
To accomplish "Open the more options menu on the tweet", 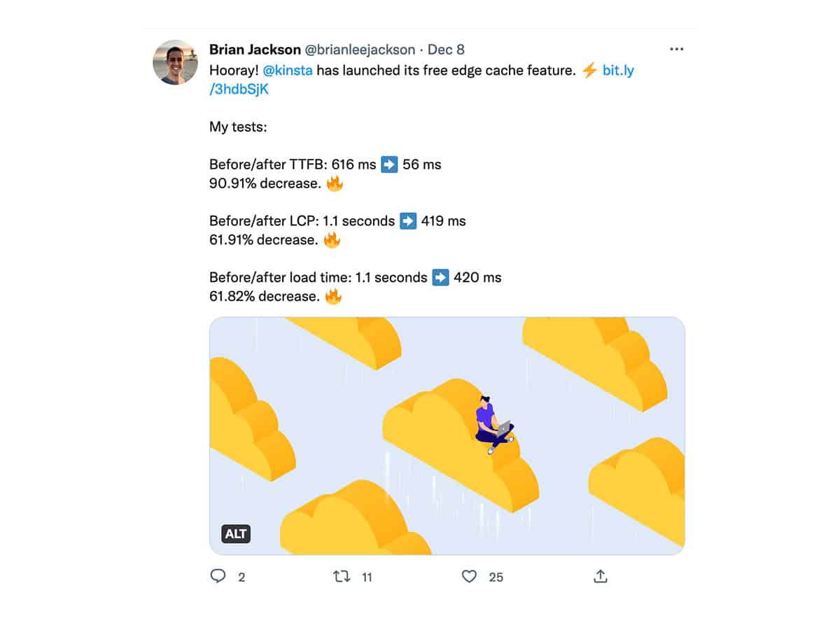I will tap(676, 48).
